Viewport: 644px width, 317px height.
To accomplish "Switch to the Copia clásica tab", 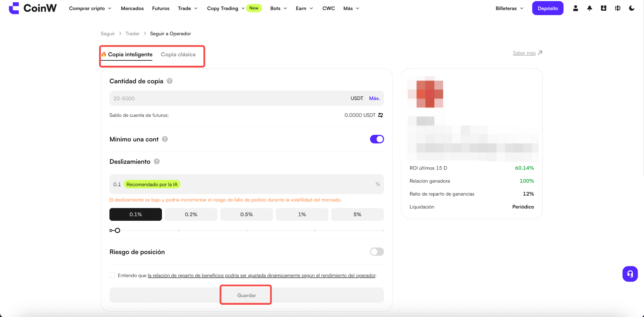I will (178, 54).
